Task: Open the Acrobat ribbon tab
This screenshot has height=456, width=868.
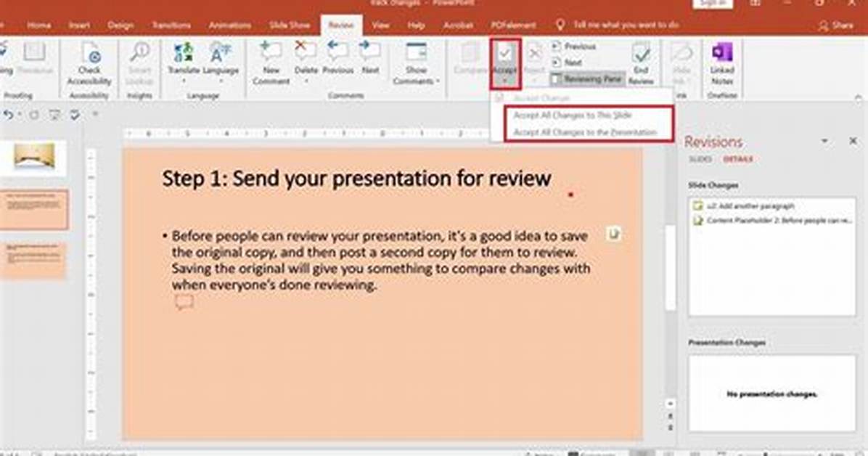Action: (x=458, y=25)
